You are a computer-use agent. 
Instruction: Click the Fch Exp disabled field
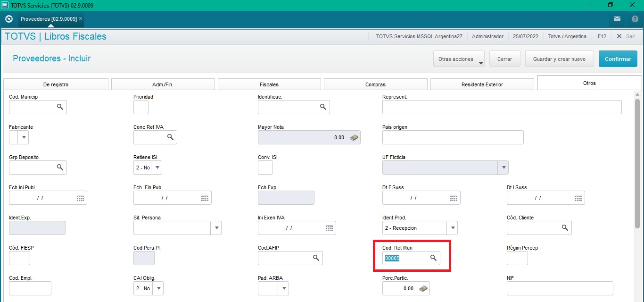pos(286,198)
